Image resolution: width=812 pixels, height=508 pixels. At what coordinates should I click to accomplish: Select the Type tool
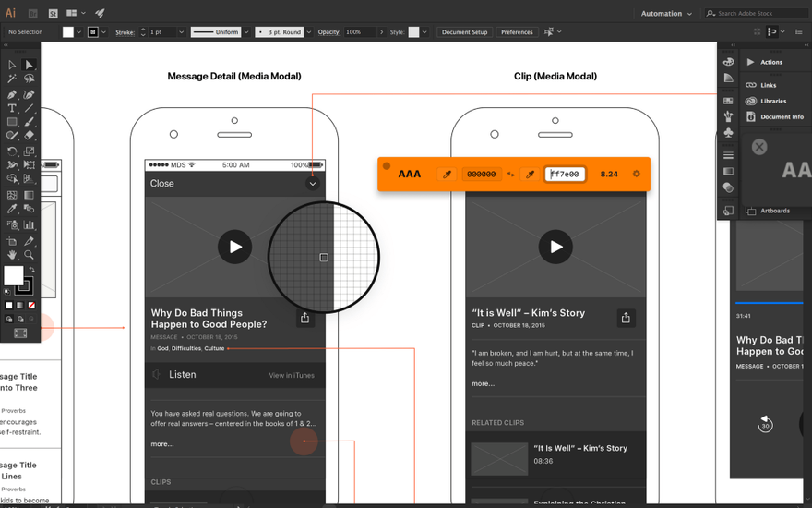point(12,108)
